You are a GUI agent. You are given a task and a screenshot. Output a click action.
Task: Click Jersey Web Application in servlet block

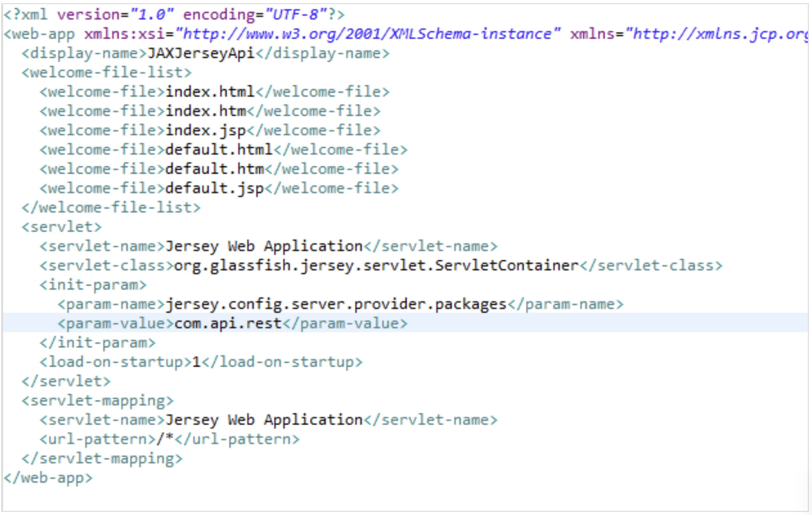(264, 246)
